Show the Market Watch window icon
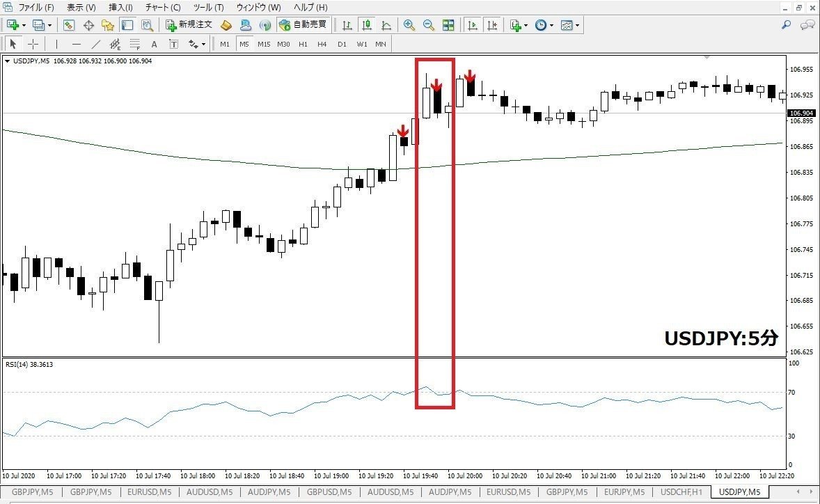Viewport: 820px width, 504px height. pyautogui.click(x=69, y=24)
